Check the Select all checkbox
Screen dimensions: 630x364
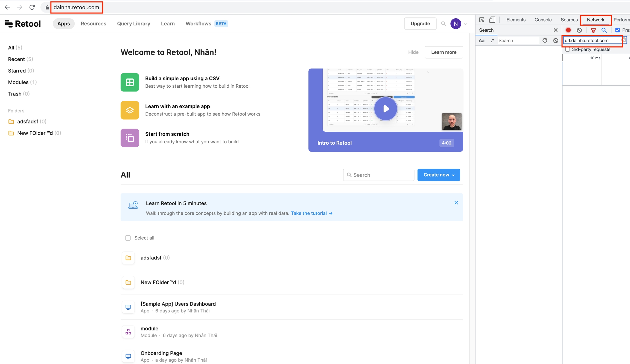[x=128, y=238]
